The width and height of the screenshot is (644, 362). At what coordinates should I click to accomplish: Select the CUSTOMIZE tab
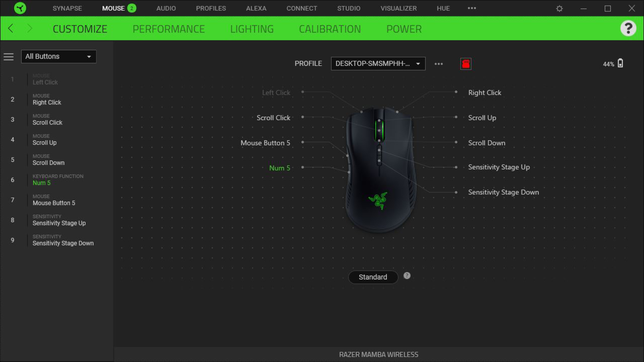tap(80, 29)
